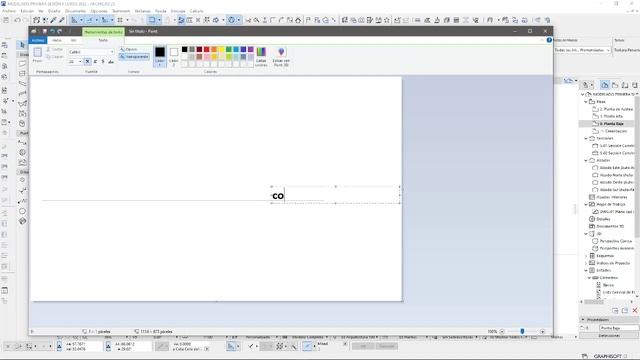Viewport: 640px width, 360px height.
Task: Select Detalles in Navigator
Action: (x=600, y=219)
